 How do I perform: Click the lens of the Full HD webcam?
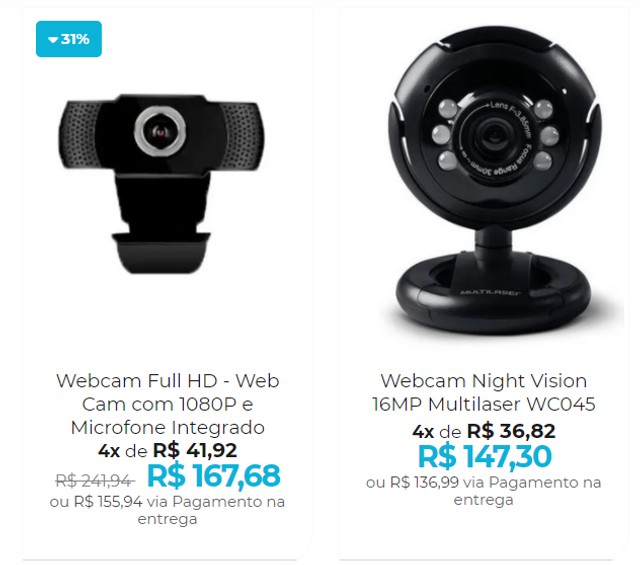click(160, 131)
